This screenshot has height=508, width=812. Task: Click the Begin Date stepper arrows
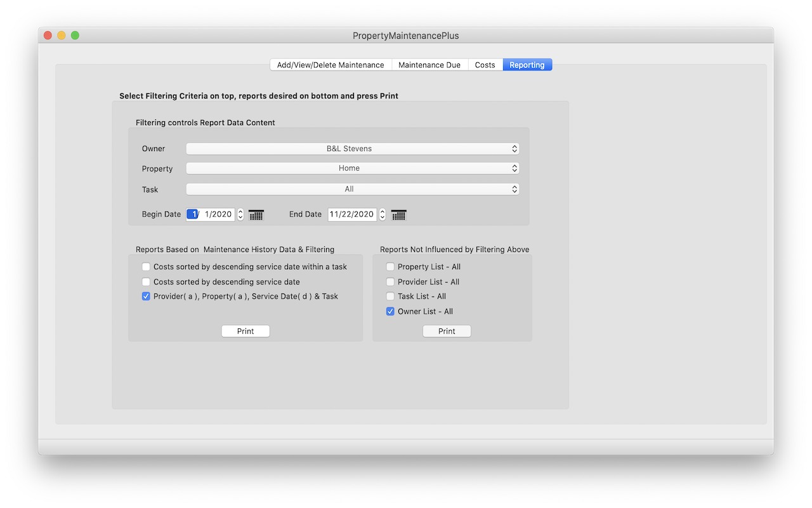[x=240, y=215]
